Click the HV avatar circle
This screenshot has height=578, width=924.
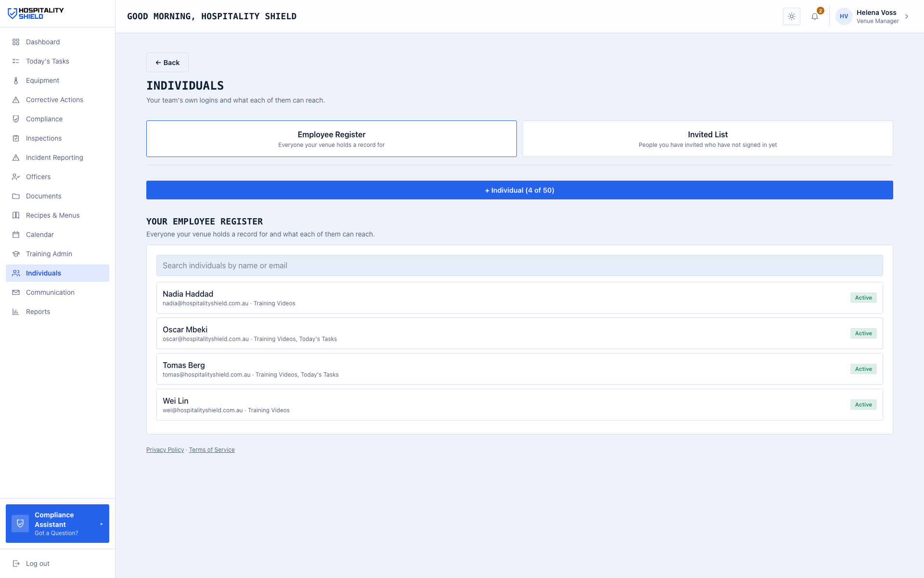tap(844, 16)
